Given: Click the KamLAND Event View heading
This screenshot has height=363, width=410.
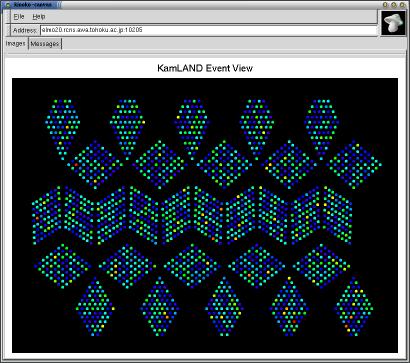Looking at the screenshot, I should pyautogui.click(x=205, y=68).
